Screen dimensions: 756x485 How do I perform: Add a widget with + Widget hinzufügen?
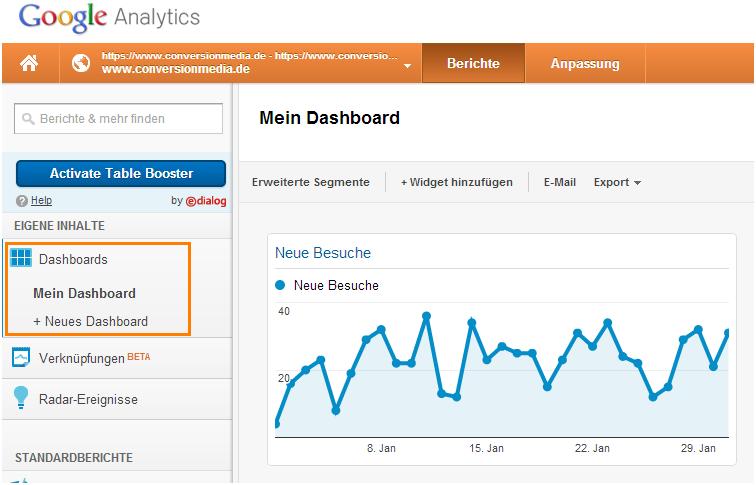pos(457,182)
